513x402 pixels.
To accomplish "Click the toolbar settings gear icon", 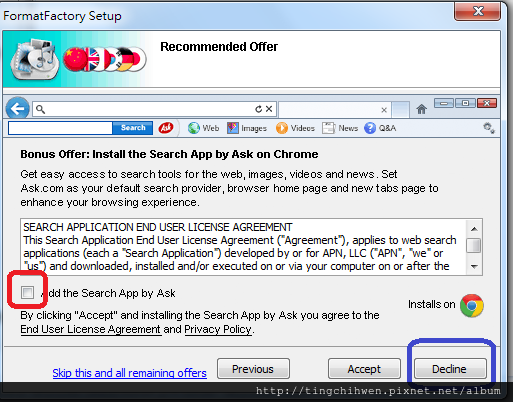I will tap(489, 128).
